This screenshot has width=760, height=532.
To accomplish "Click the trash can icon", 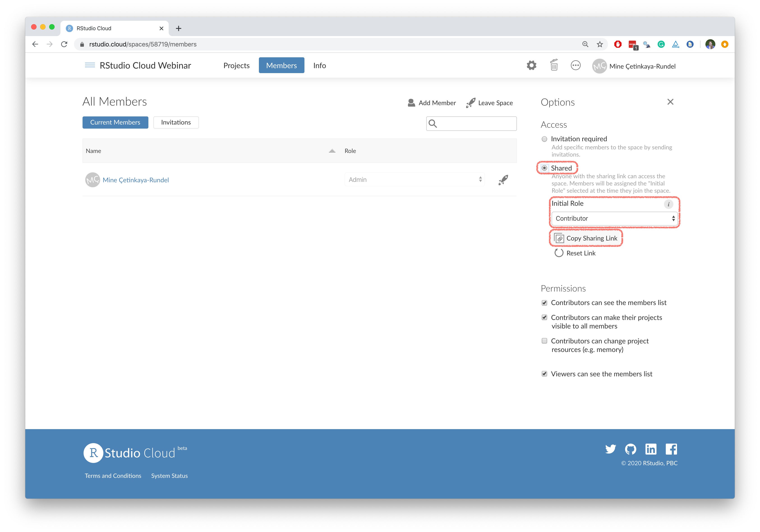I will click(x=554, y=65).
